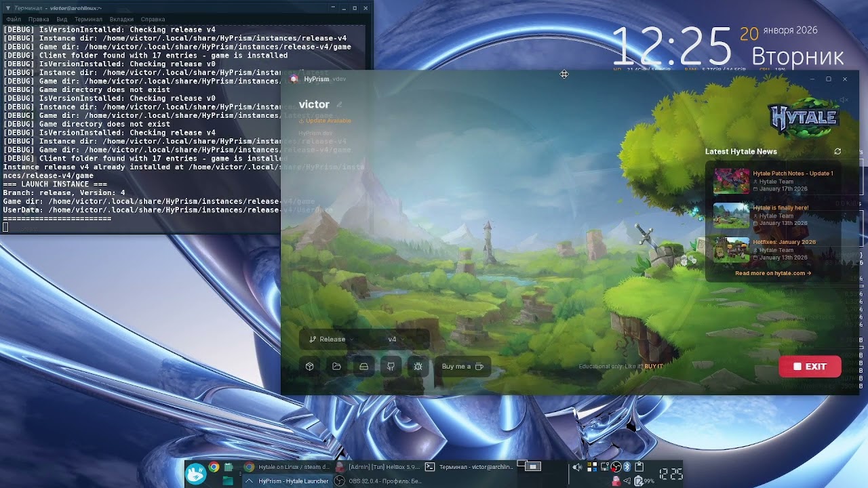The height and width of the screenshot is (488, 868).
Task: Click the terminal window menu icon in its title bar
Action: click(8, 8)
